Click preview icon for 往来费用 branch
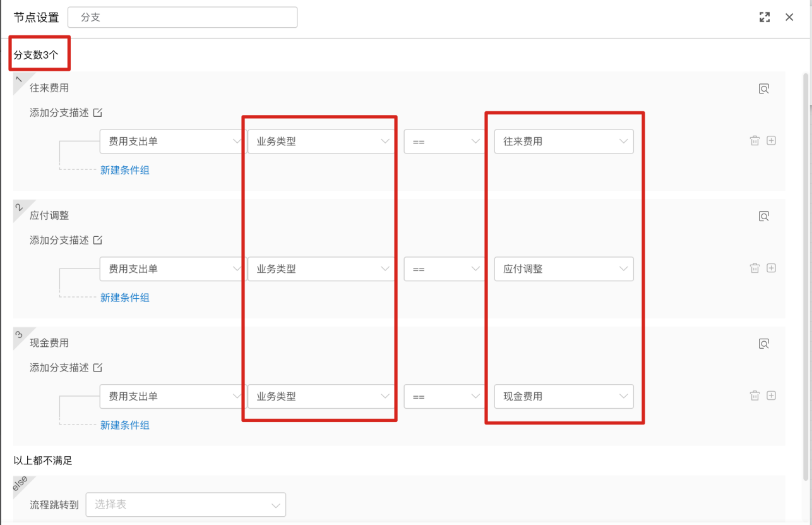 pyautogui.click(x=764, y=89)
